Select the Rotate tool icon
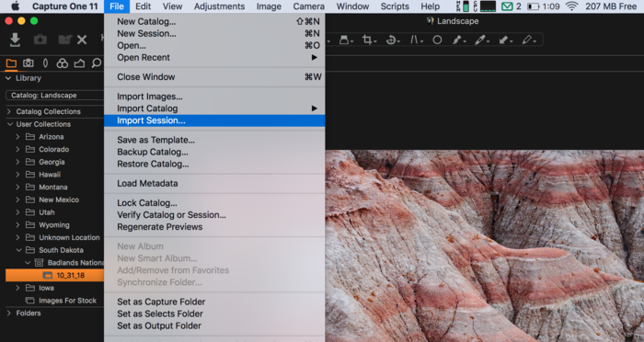 coord(391,40)
